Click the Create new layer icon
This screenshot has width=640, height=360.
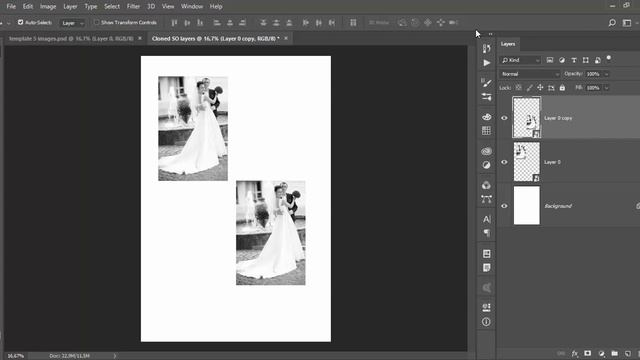pos(628,353)
